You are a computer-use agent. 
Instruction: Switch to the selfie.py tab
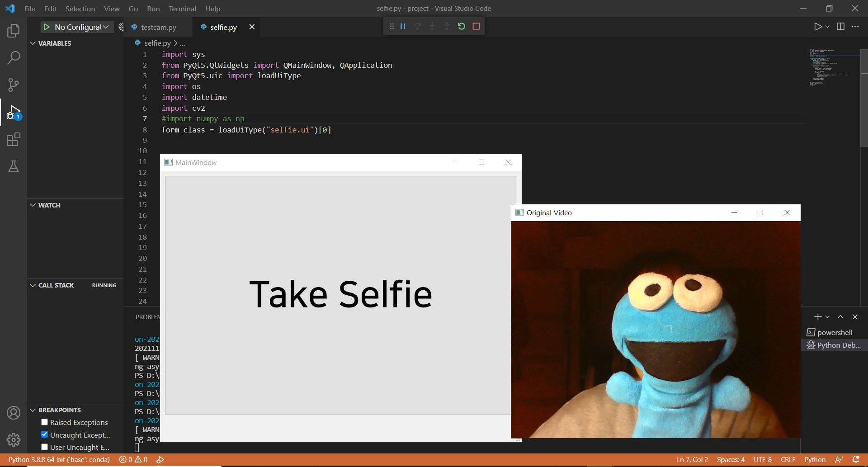[x=223, y=27]
